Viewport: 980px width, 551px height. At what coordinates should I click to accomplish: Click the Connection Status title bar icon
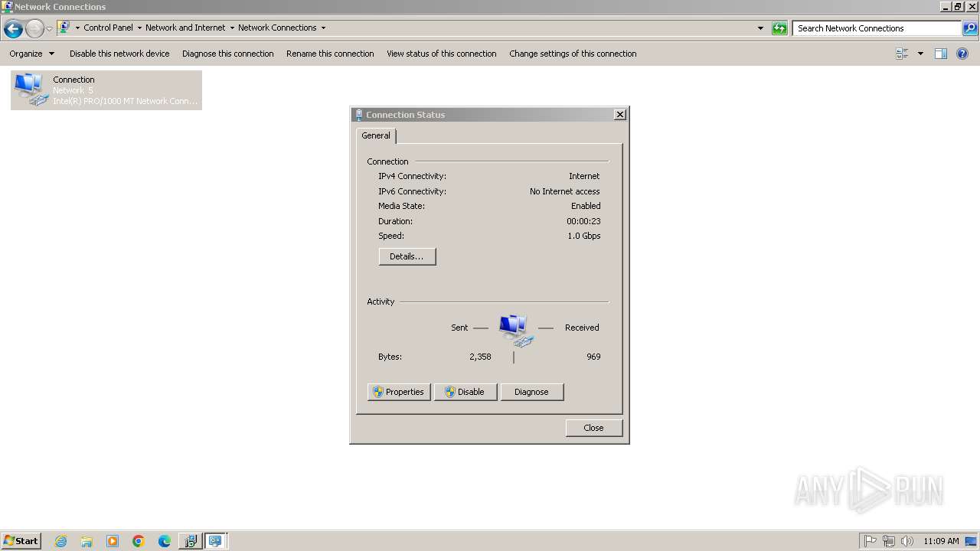pyautogui.click(x=359, y=115)
